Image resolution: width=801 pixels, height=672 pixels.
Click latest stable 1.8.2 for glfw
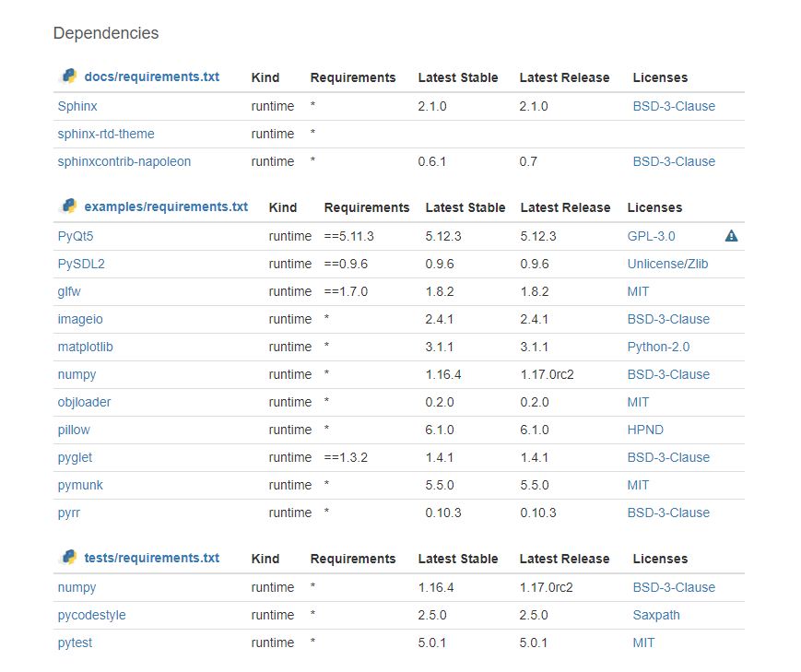tap(440, 291)
